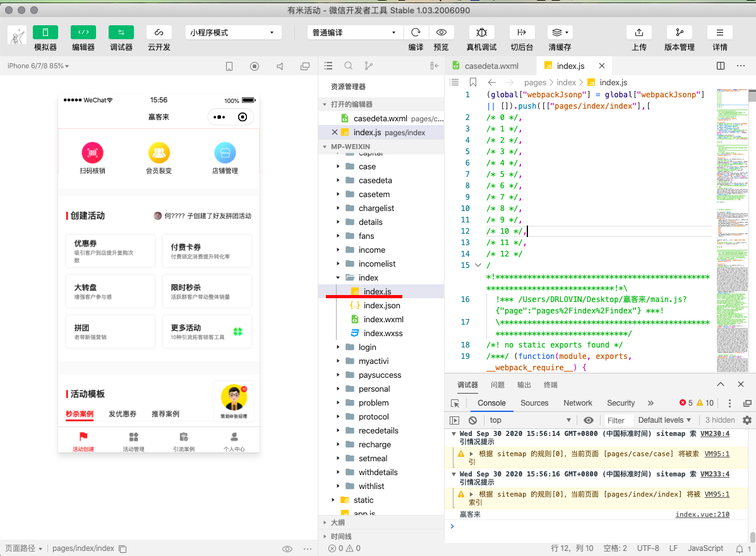Open the source control branch icon in sidebar
The image size is (756, 556).
point(368,66)
